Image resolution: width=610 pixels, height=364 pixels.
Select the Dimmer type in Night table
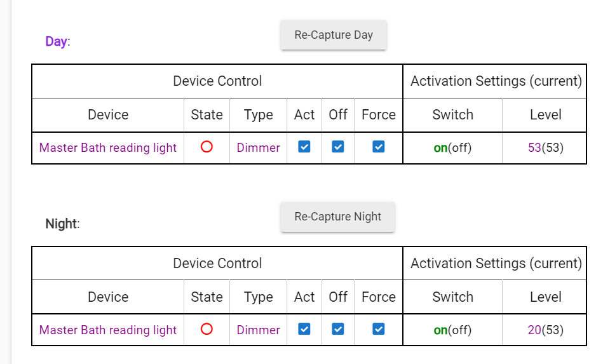(x=259, y=330)
